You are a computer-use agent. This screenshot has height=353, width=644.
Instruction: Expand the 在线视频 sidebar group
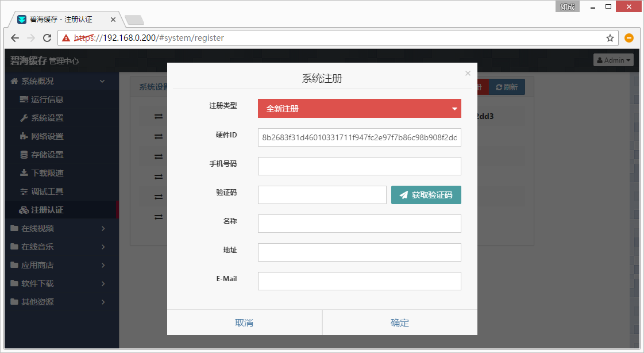(x=57, y=228)
